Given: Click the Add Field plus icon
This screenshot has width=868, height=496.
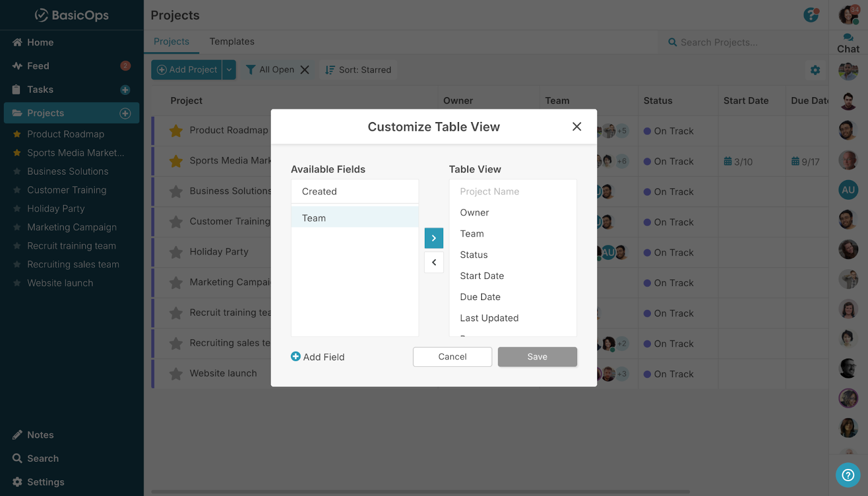Looking at the screenshot, I should (x=296, y=357).
